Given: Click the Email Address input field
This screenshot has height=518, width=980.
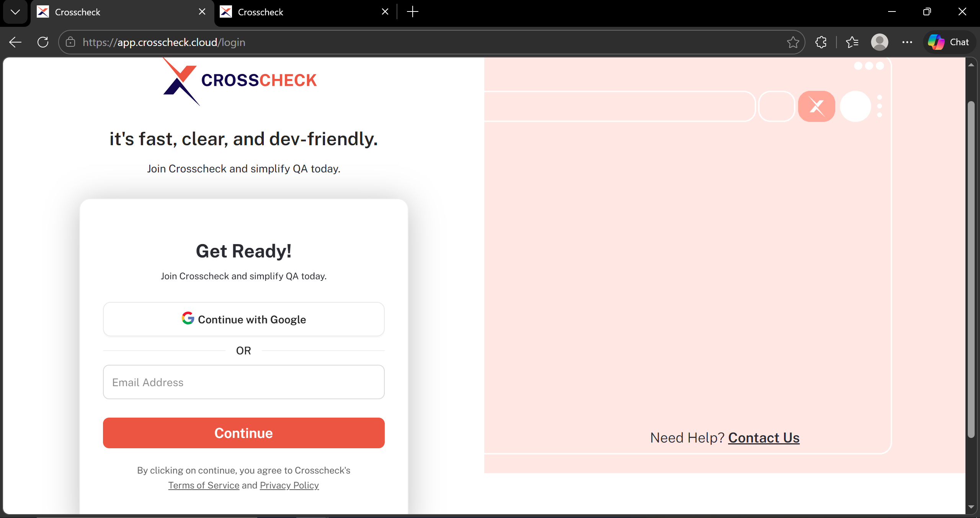Looking at the screenshot, I should point(243,382).
